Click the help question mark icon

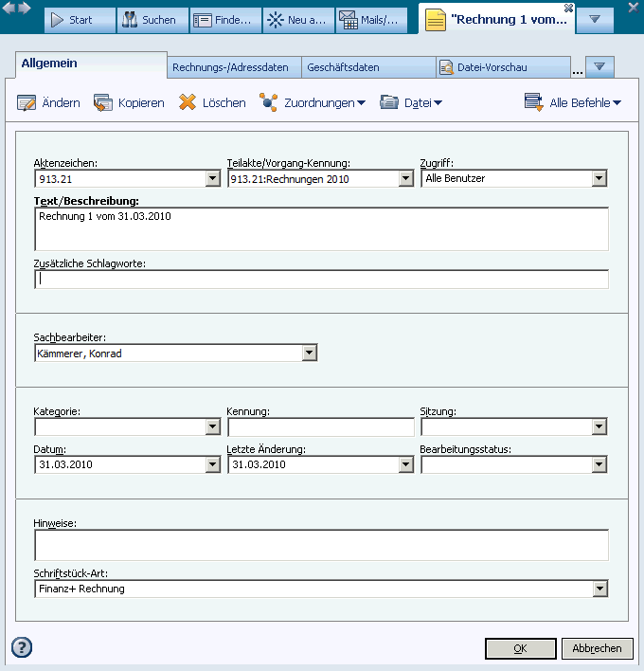tap(22, 647)
